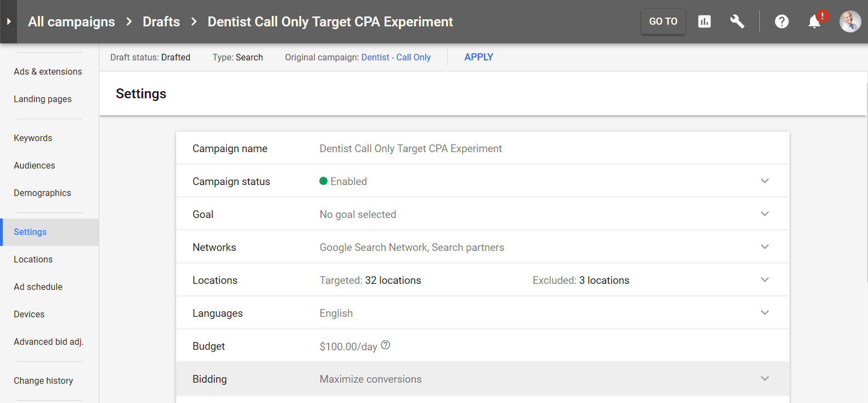The height and width of the screenshot is (403, 868).
Task: Expand the Networks settings row
Action: [x=765, y=247]
